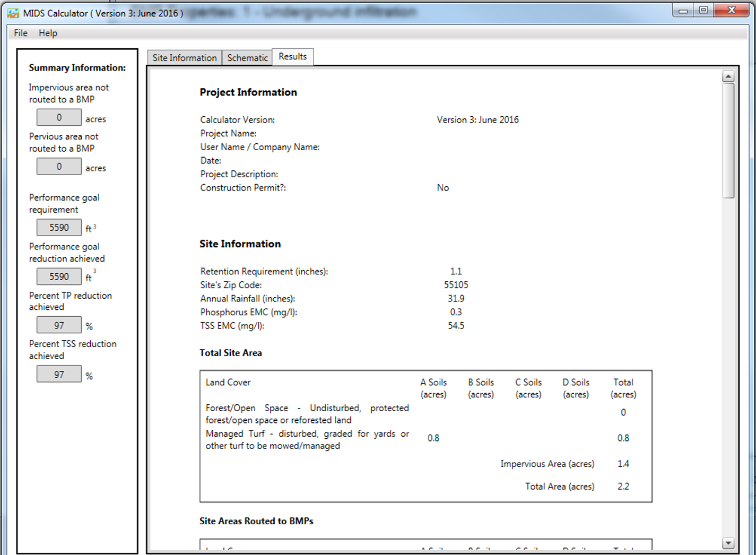Switch to the Site Information tab
The width and height of the screenshot is (756, 555).
184,57
